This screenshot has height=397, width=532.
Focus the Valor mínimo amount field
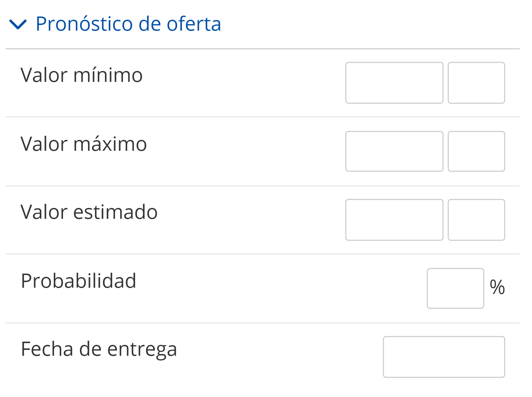click(x=394, y=83)
